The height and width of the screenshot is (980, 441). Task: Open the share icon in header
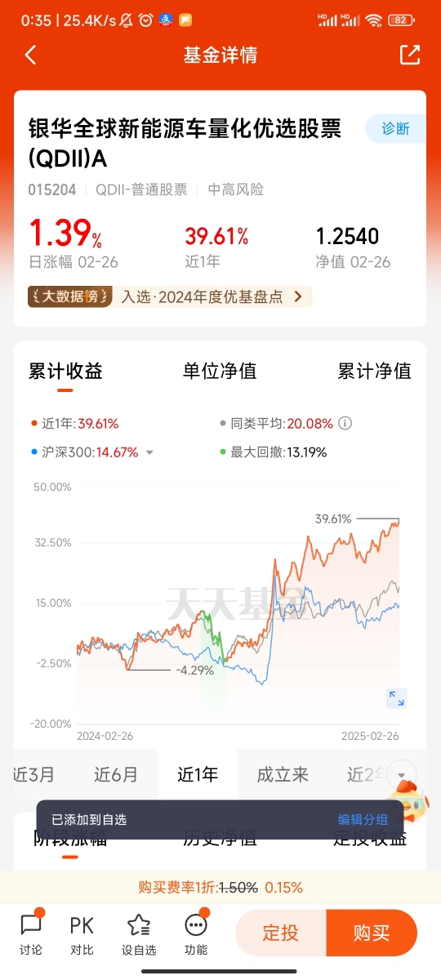pyautogui.click(x=409, y=55)
